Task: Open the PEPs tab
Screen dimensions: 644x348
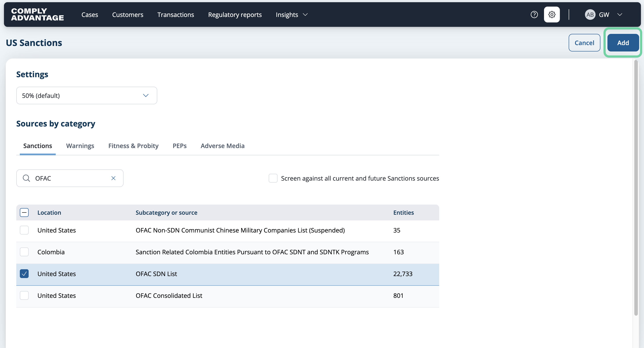Action: (180, 146)
